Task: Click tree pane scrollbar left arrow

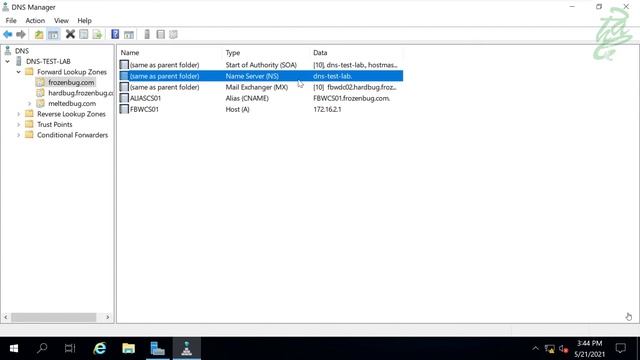Action: point(6,317)
